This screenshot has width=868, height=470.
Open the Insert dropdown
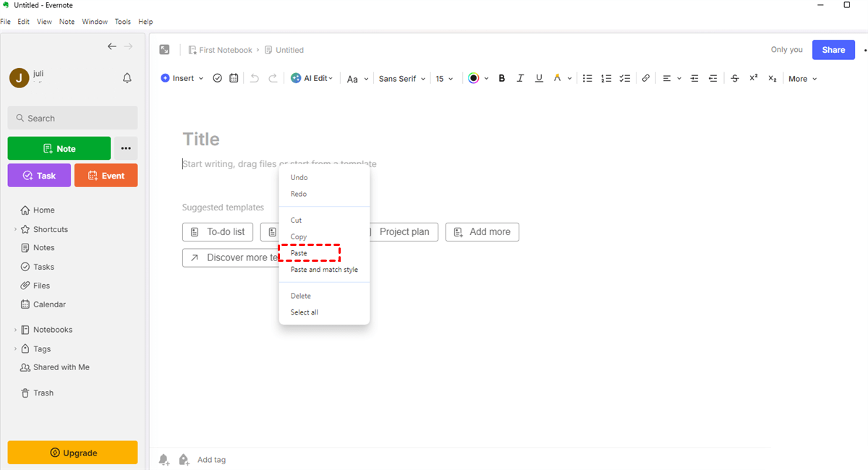click(x=182, y=78)
